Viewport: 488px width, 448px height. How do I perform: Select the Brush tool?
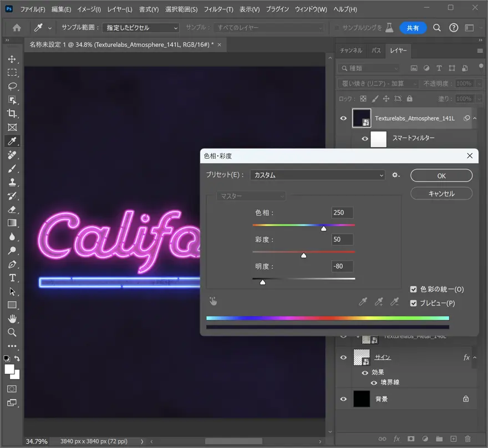click(12, 169)
